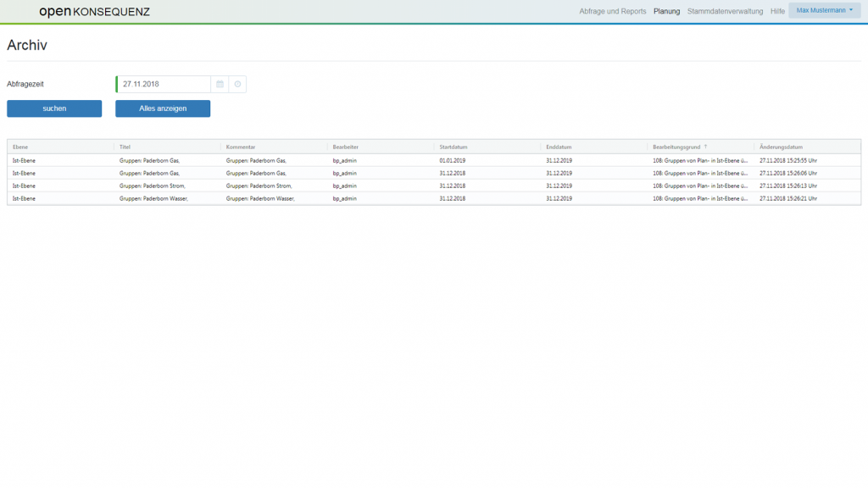Open the Abfrage und Reports menu

point(612,12)
